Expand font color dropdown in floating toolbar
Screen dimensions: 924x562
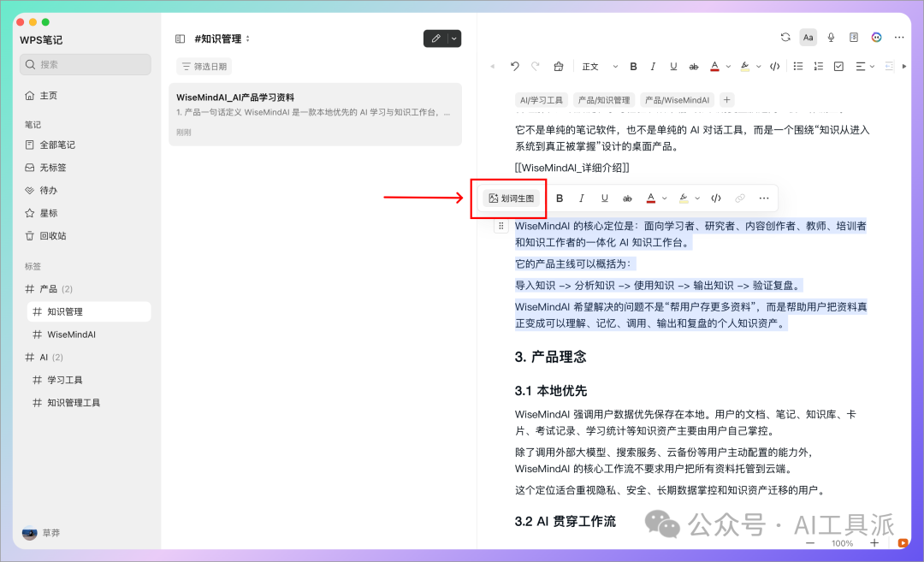(665, 198)
